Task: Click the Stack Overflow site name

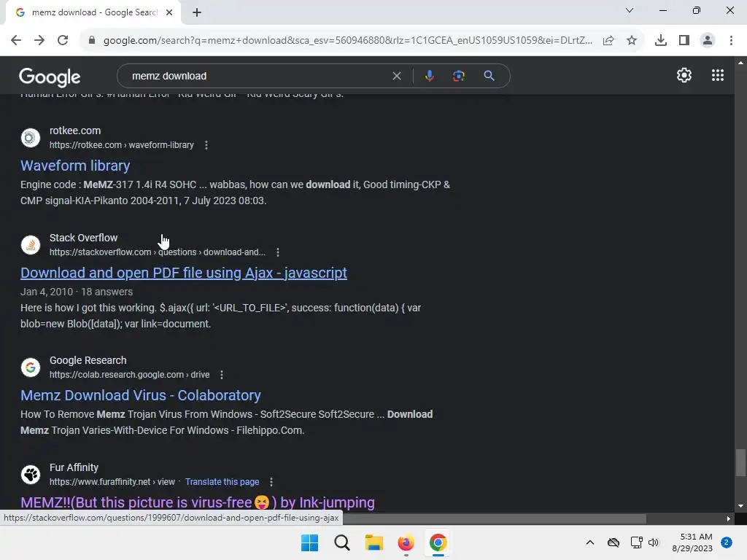Action: click(83, 238)
